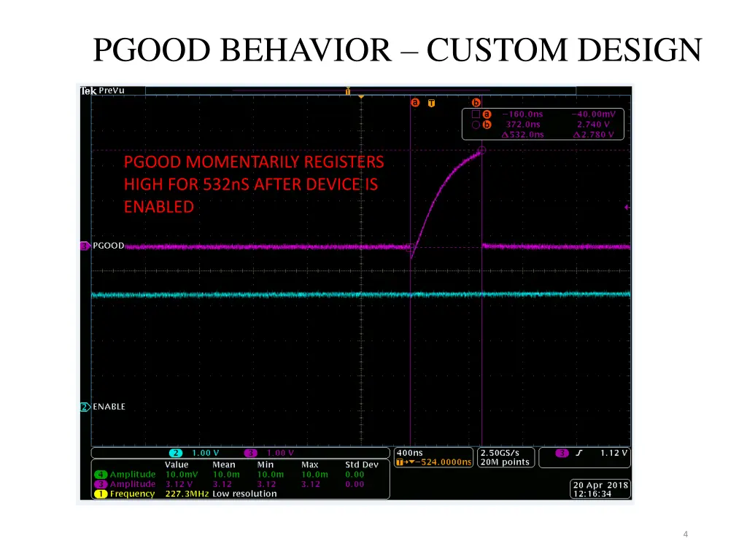Click the 1.12 V trigger level readout
Screen dimensions: 747x560
pos(614,453)
